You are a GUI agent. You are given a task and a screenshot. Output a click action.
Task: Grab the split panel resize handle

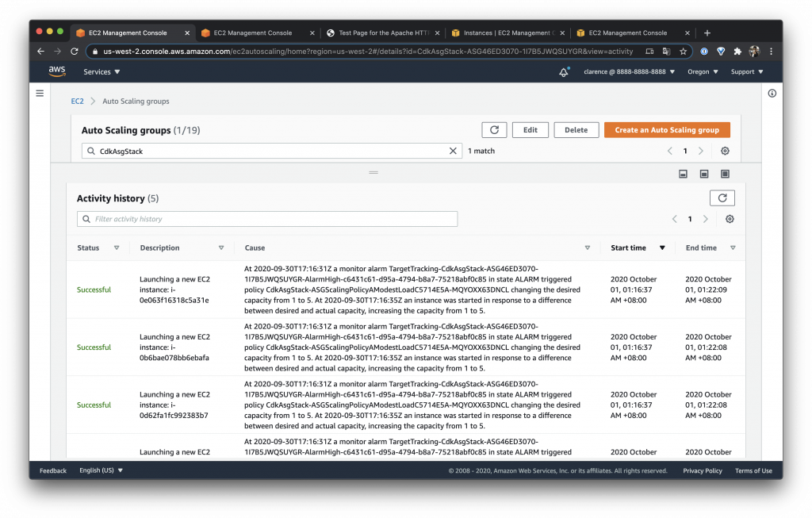tap(373, 172)
